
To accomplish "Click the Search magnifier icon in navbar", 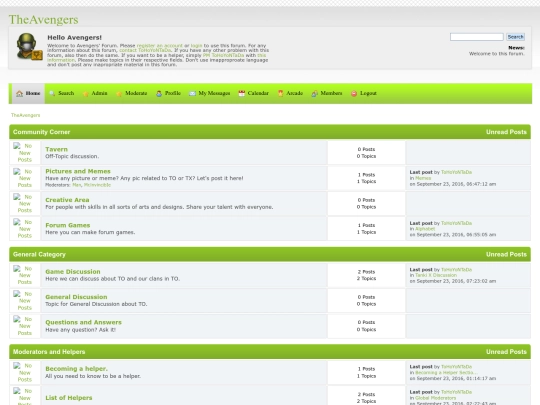I will pos(52,93).
